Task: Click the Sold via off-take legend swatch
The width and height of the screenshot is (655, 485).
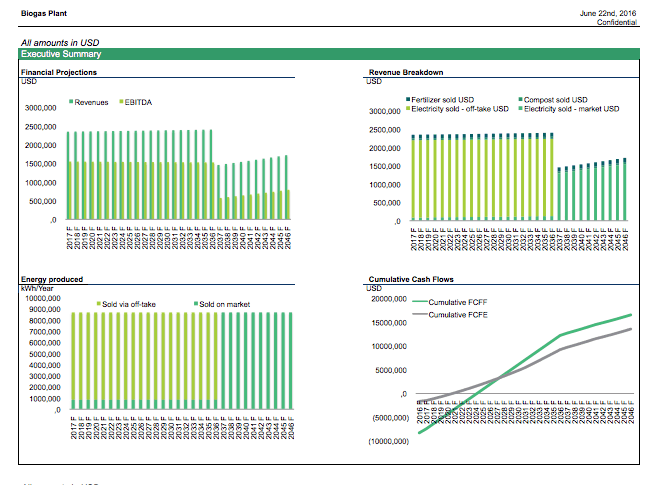Action: coord(99,304)
